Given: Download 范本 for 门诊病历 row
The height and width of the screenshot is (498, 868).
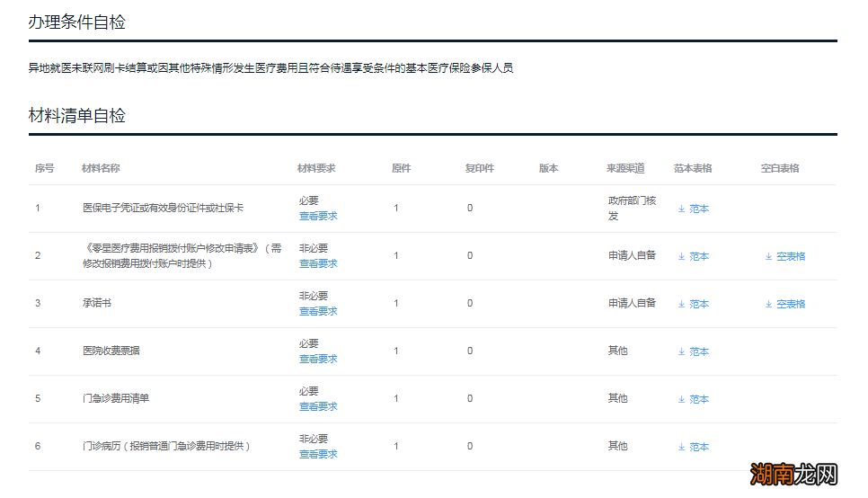Looking at the screenshot, I should pyautogui.click(x=693, y=447).
